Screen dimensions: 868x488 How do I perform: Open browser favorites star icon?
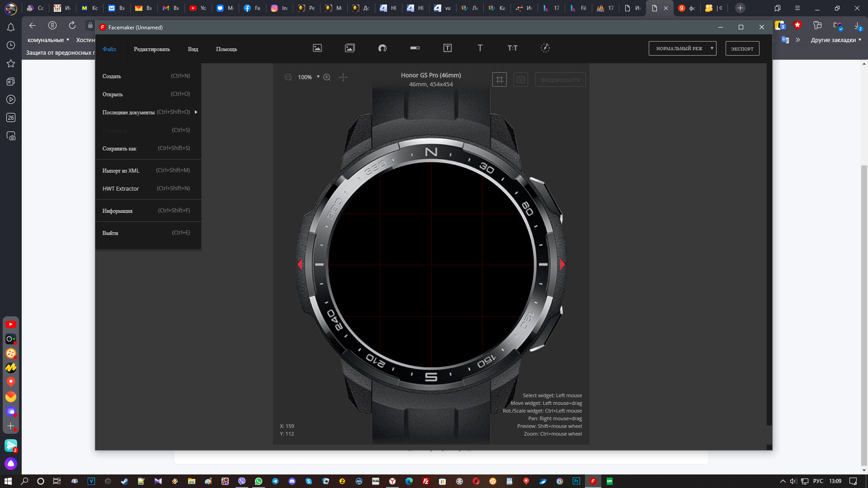tap(11, 63)
